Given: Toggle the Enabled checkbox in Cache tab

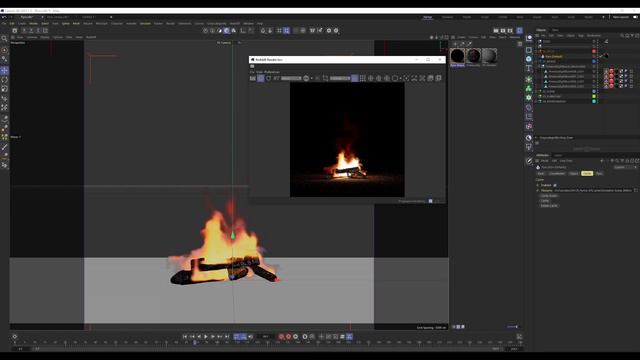Looking at the screenshot, I should tap(555, 185).
